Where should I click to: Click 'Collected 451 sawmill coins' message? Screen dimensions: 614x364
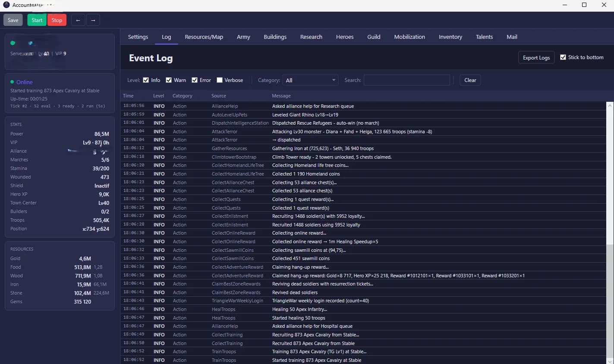click(x=301, y=258)
